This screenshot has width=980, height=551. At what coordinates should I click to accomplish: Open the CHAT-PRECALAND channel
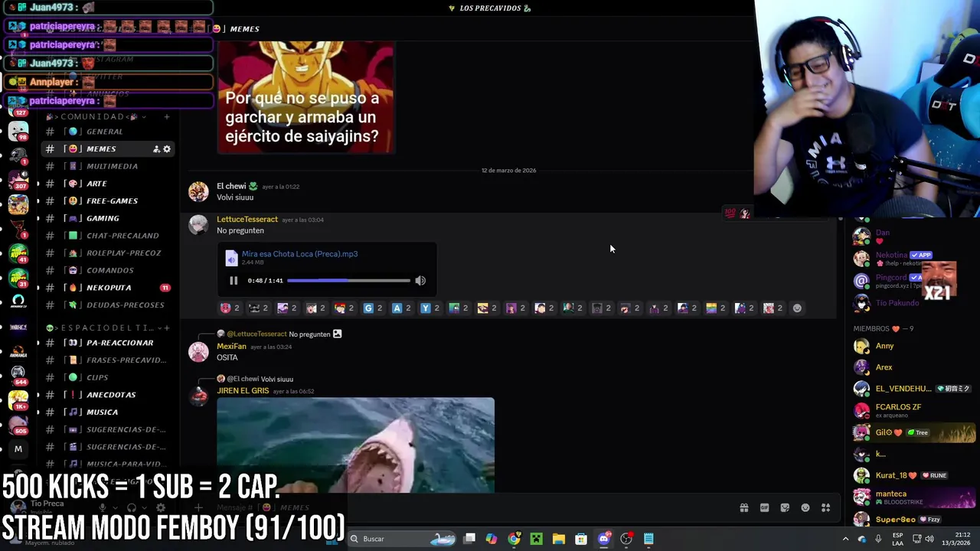coord(108,236)
